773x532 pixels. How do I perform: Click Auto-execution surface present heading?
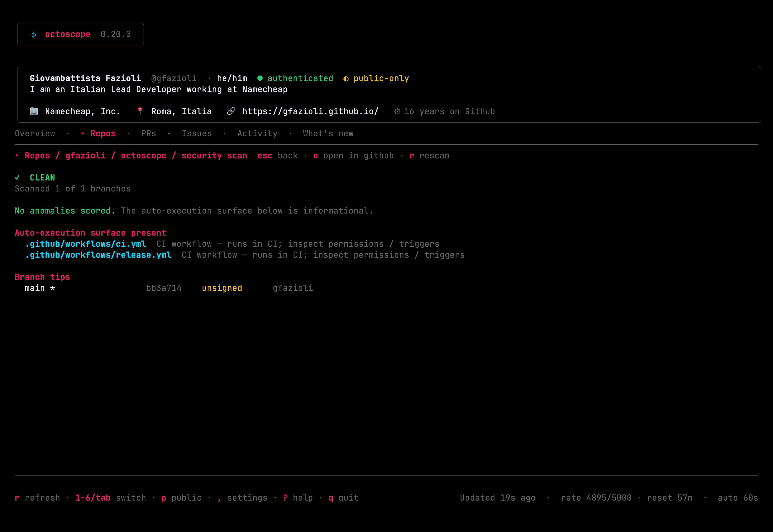[90, 233]
